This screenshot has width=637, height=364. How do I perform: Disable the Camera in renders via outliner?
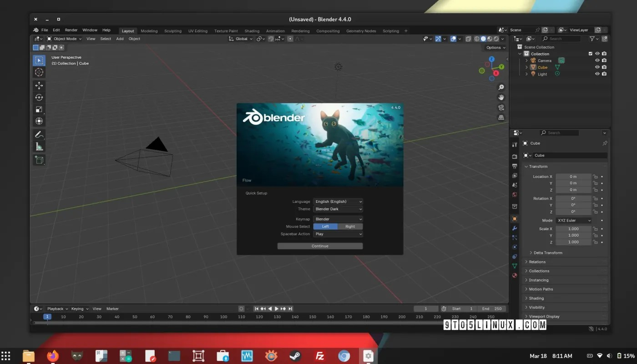(x=604, y=60)
